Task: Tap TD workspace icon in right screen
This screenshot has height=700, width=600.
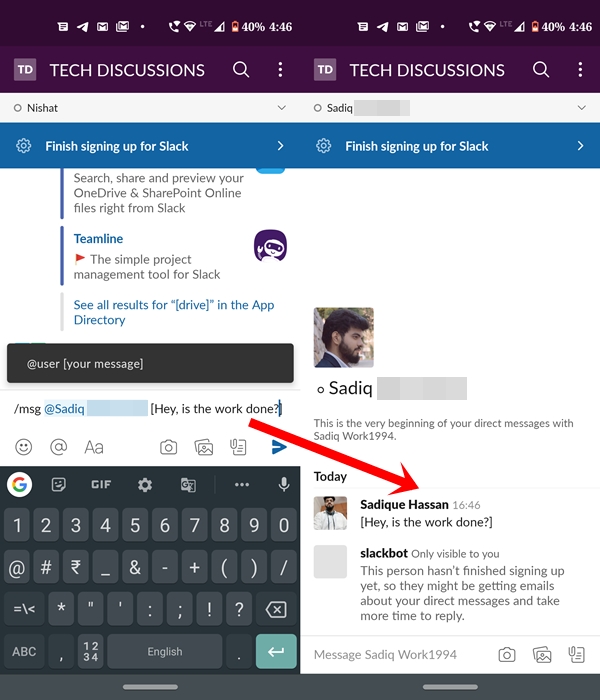Action: click(325, 70)
